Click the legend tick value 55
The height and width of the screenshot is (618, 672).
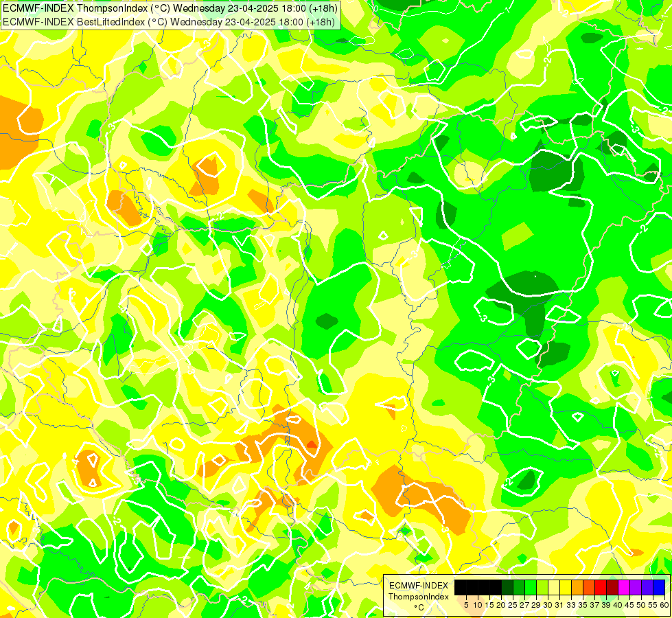[653, 605]
